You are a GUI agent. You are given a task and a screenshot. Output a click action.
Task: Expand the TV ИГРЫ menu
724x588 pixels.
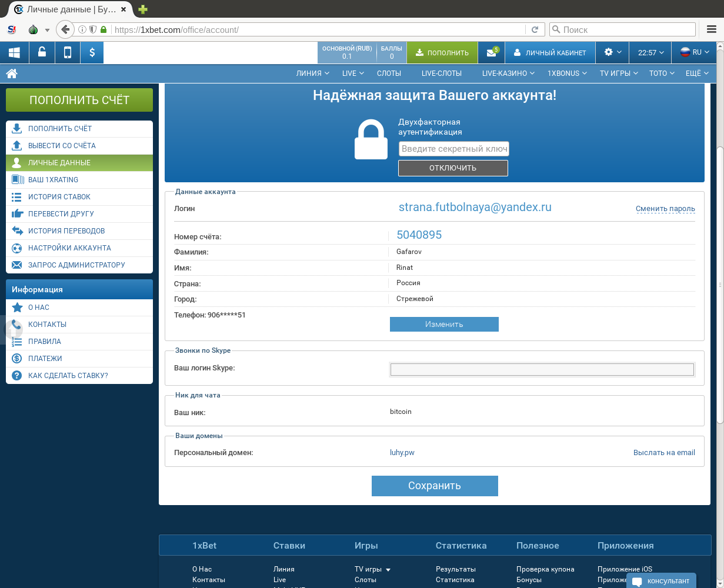pos(619,73)
